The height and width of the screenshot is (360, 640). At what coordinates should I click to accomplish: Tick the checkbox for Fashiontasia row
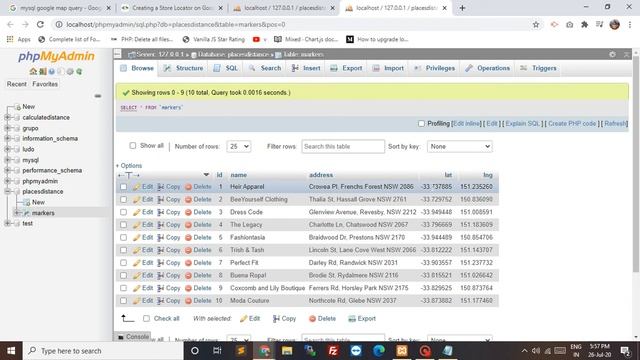click(123, 237)
